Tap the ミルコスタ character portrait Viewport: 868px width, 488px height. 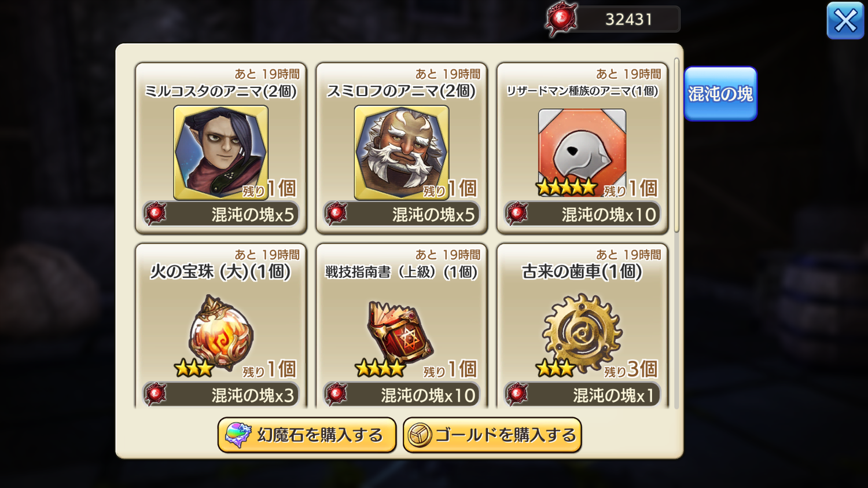coord(220,152)
